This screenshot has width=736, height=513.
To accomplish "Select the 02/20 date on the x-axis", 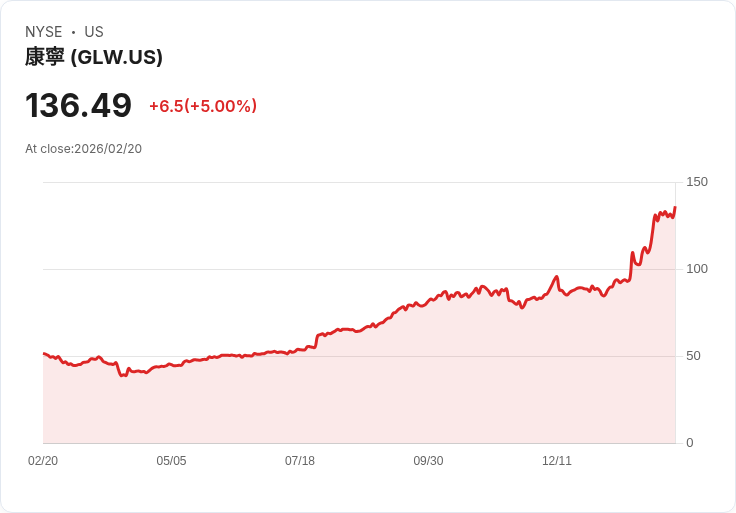I will (x=43, y=461).
